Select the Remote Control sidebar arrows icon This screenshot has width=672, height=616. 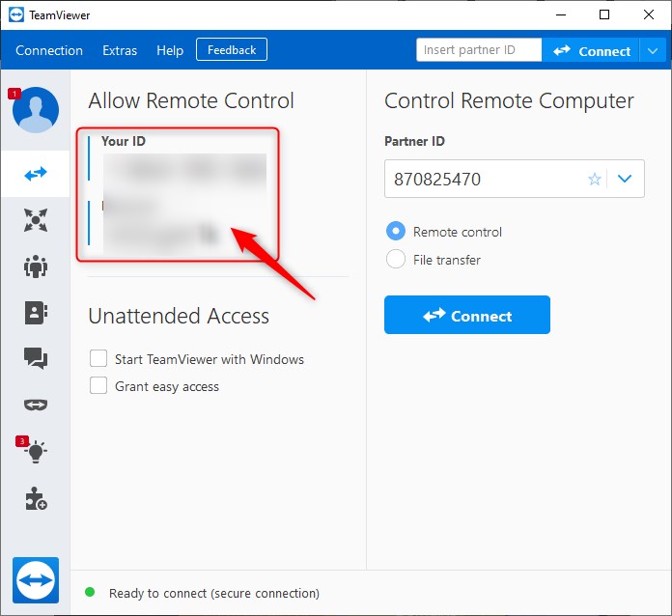pyautogui.click(x=36, y=174)
